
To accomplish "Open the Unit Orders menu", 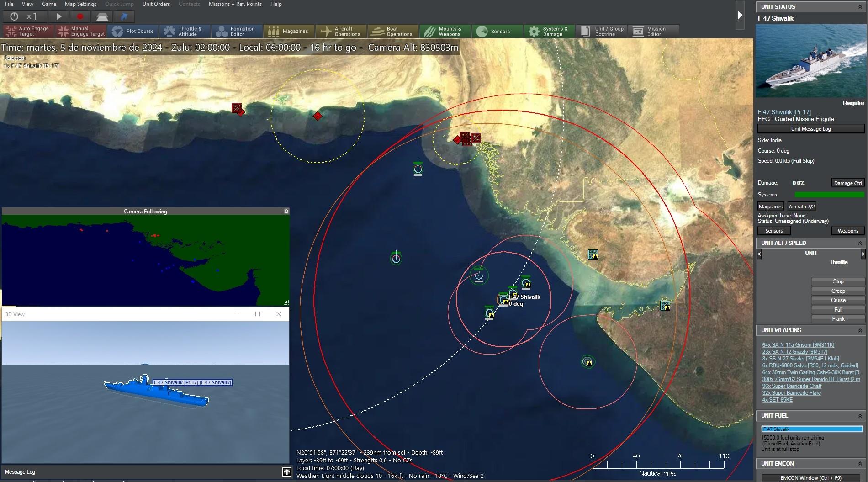I will pyautogui.click(x=156, y=4).
